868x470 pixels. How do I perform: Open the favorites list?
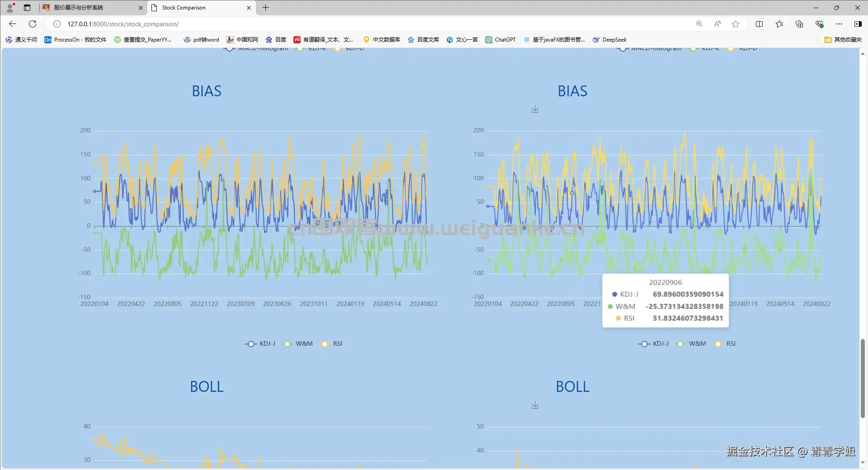(x=779, y=24)
